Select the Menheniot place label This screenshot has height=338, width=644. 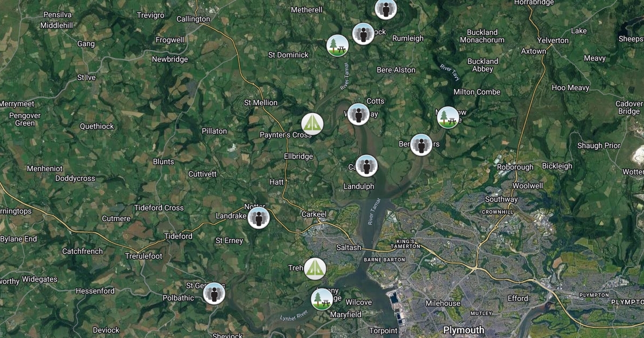[x=45, y=168]
